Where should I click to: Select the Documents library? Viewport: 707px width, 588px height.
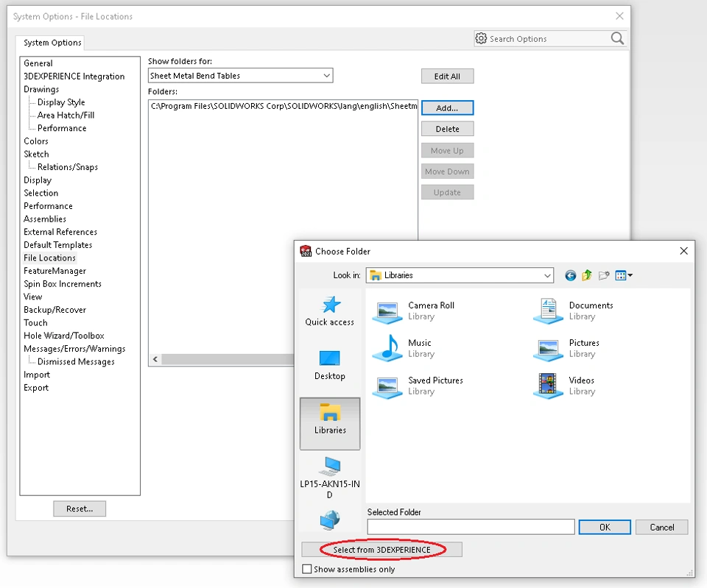[x=573, y=311]
